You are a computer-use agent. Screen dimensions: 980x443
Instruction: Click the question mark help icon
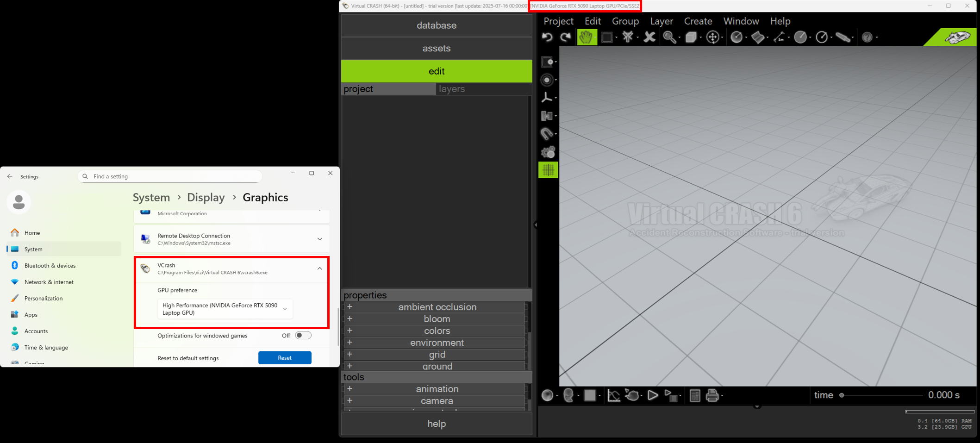(867, 37)
